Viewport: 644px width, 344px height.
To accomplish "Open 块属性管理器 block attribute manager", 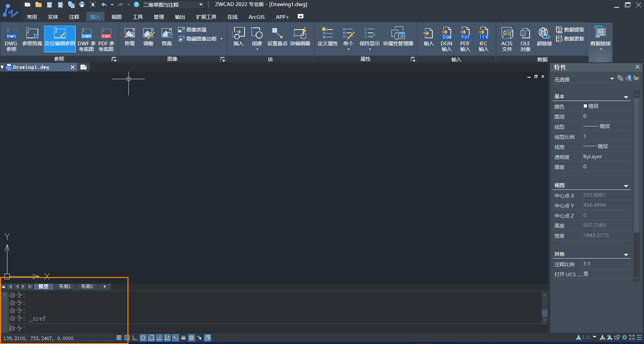I will tap(398, 37).
